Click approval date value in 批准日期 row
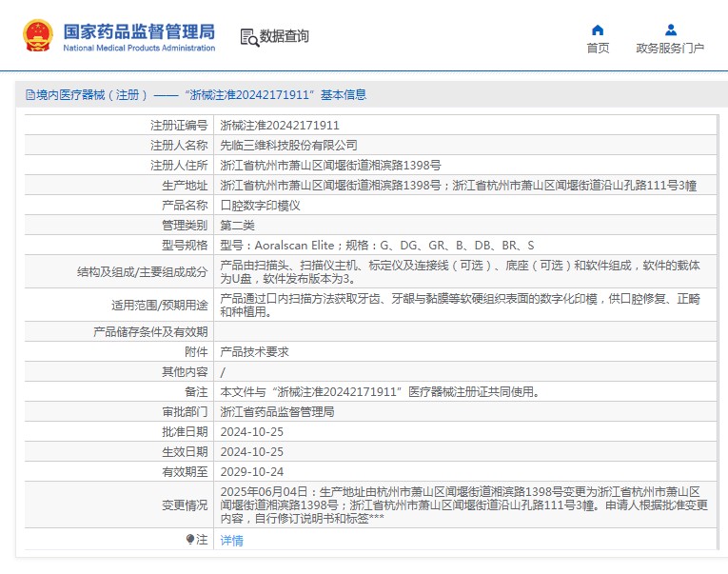This screenshot has height=574, width=728. point(251,431)
